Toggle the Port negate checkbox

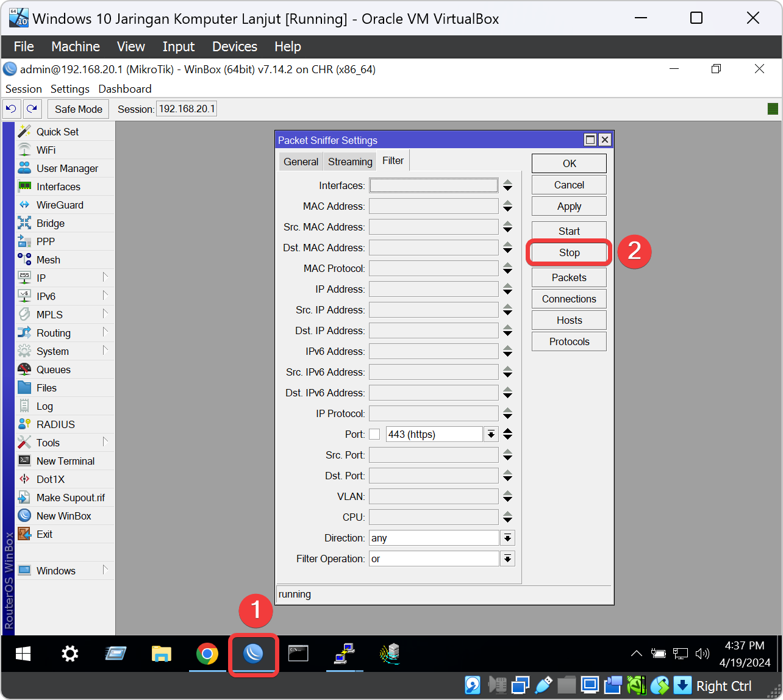click(x=374, y=434)
